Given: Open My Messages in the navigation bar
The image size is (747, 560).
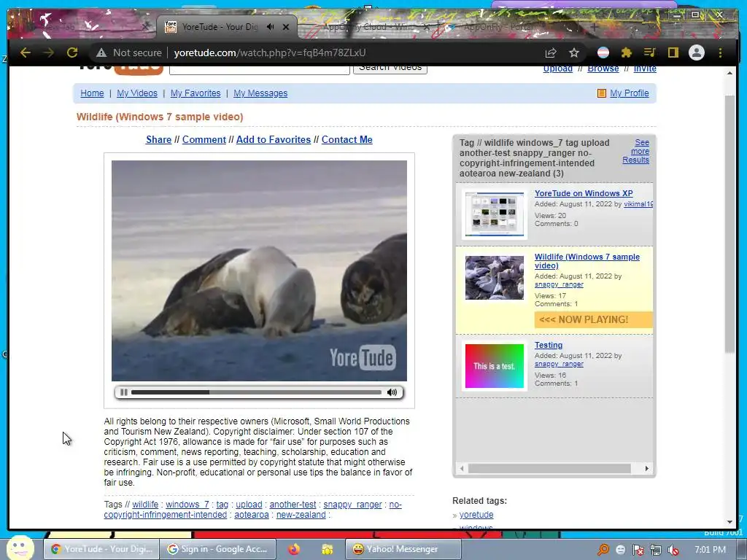Looking at the screenshot, I should (260, 93).
